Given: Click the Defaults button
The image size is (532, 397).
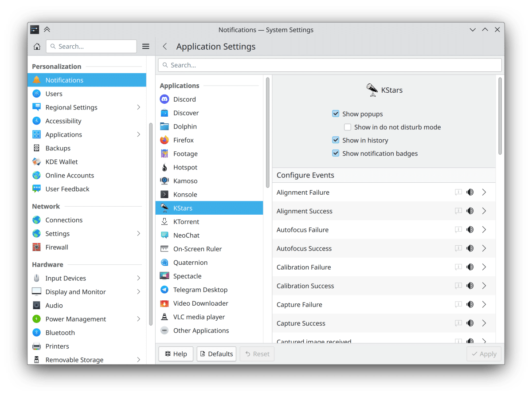Looking at the screenshot, I should tap(216, 354).
